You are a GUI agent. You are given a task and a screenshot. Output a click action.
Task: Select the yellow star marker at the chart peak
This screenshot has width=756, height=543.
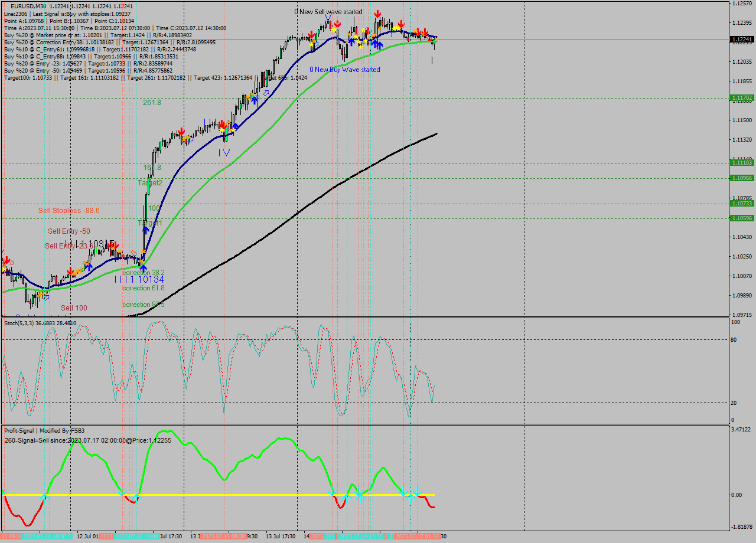(396, 28)
